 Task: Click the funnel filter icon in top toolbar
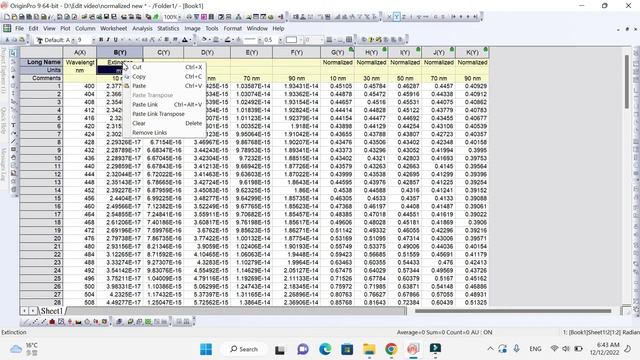pos(196,17)
